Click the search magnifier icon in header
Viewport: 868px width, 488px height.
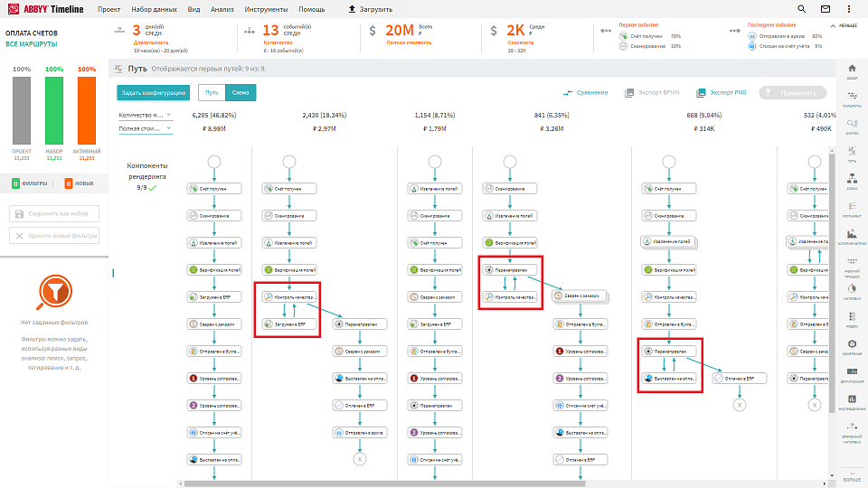802,9
